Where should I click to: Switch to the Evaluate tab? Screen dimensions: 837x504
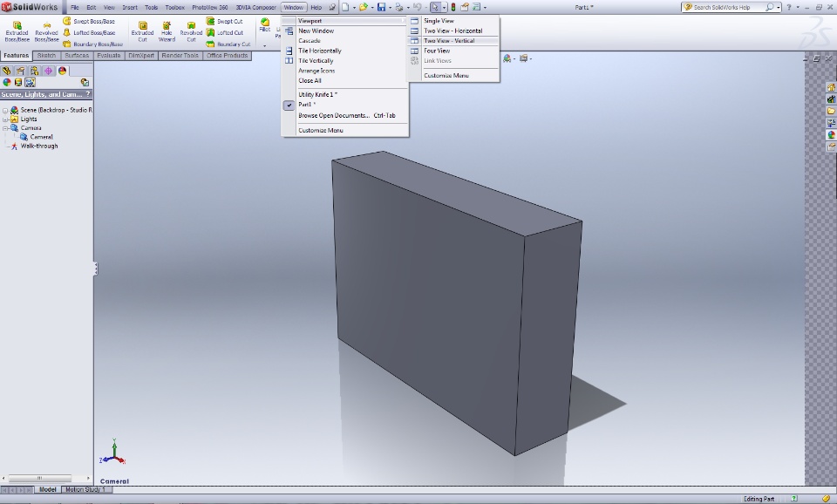click(109, 56)
